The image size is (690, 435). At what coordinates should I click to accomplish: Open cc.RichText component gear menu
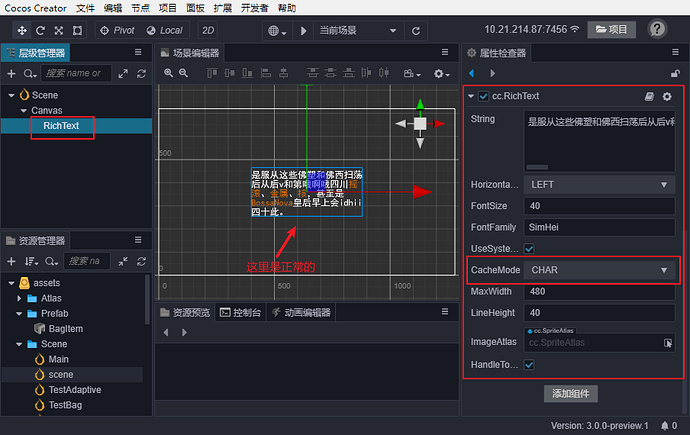click(667, 96)
